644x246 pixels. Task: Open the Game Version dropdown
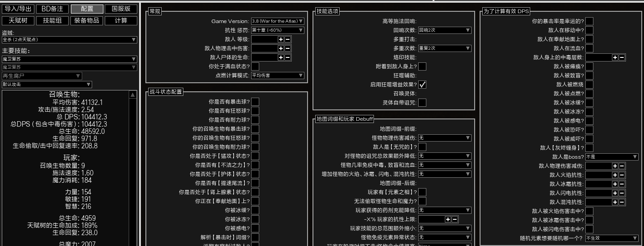coord(277,21)
